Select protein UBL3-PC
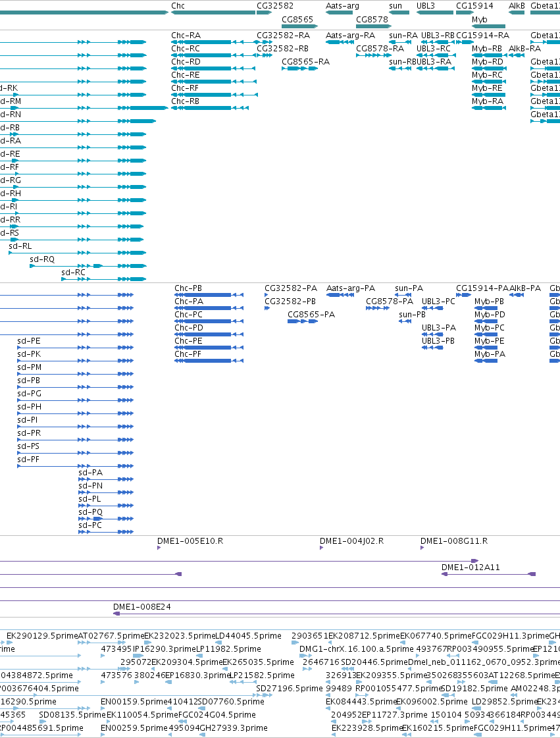560x738 pixels. tap(432, 308)
